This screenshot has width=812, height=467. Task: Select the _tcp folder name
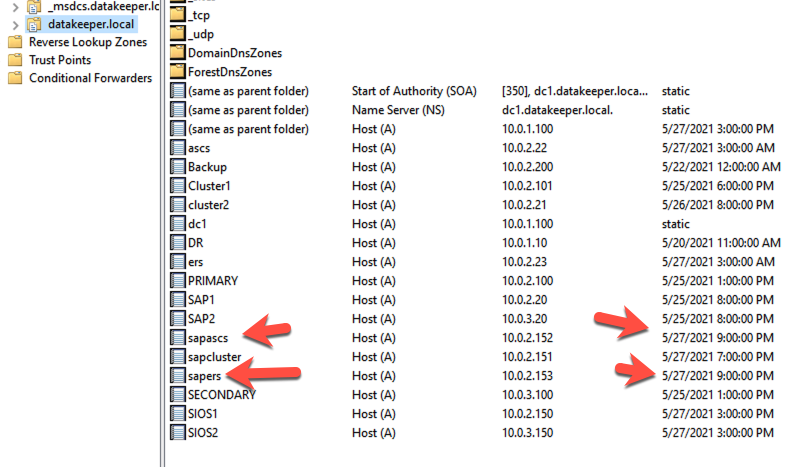click(x=199, y=15)
